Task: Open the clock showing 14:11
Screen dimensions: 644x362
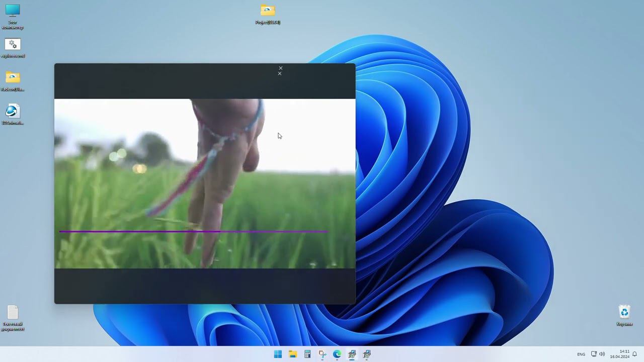Action: pyautogui.click(x=620, y=354)
